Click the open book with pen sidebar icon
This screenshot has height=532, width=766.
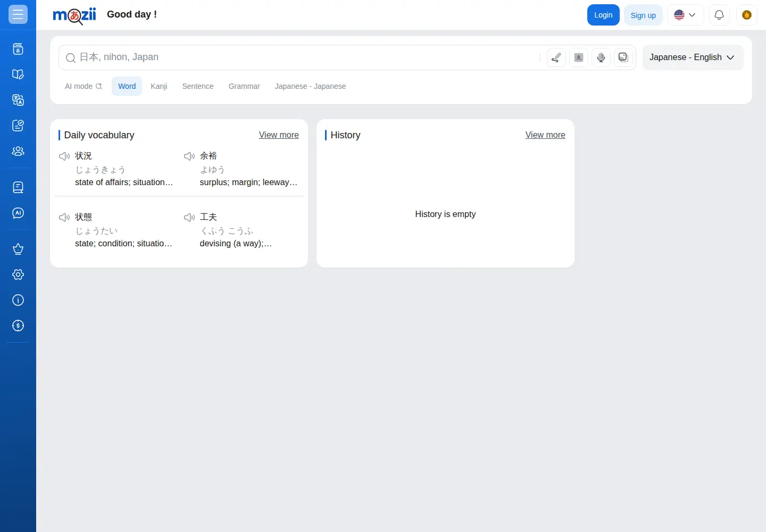pyautogui.click(x=18, y=74)
